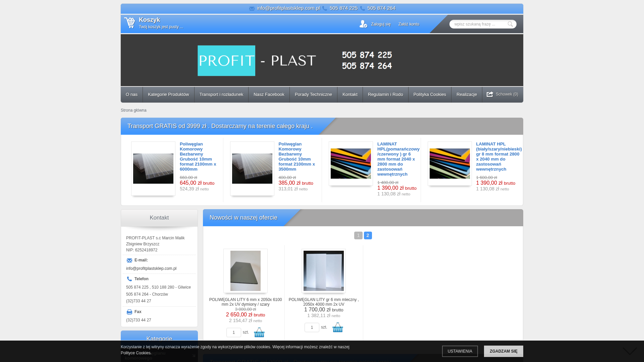The image size is (644, 362).
Task: Click the Fax printer icon
Action: pos(129,312)
